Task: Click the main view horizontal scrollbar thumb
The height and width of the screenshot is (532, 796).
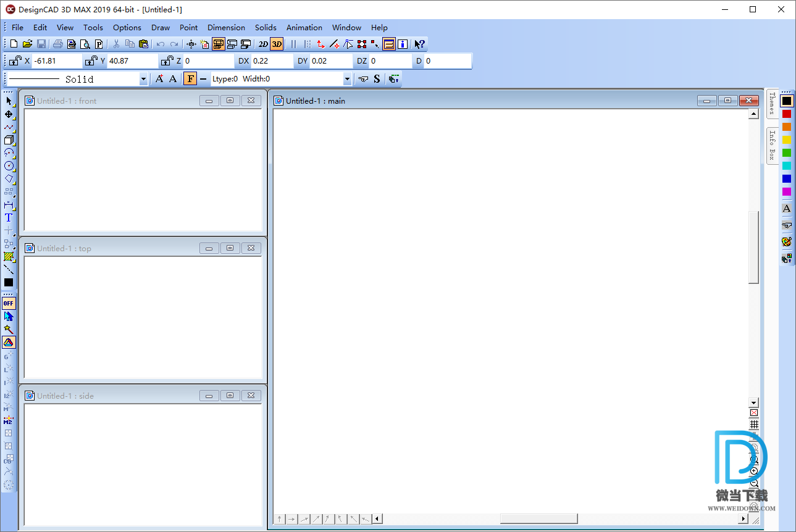Action: (538, 518)
